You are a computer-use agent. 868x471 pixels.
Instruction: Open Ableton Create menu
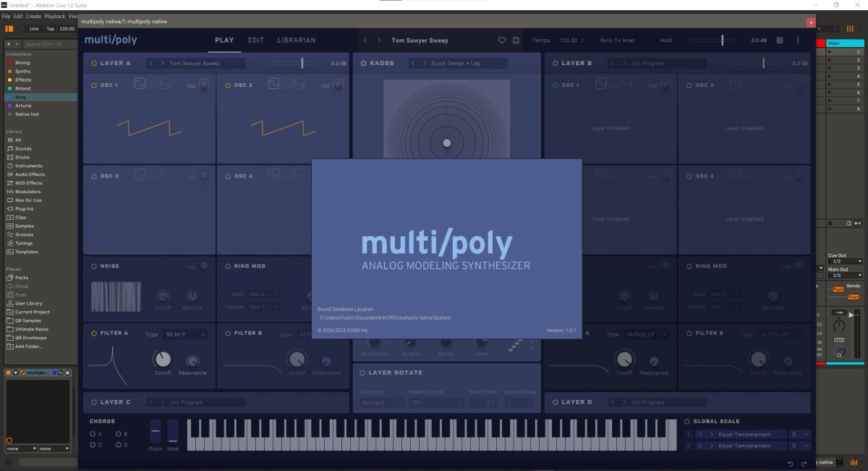33,16
